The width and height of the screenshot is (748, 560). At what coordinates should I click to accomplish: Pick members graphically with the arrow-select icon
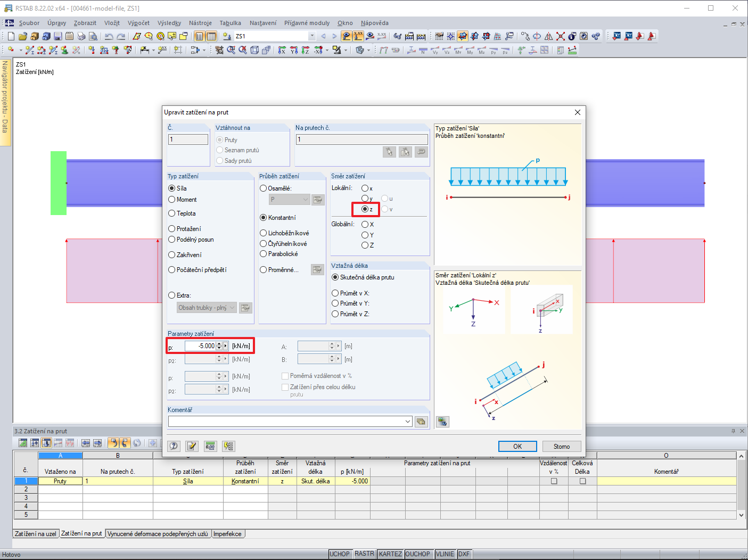[389, 152]
